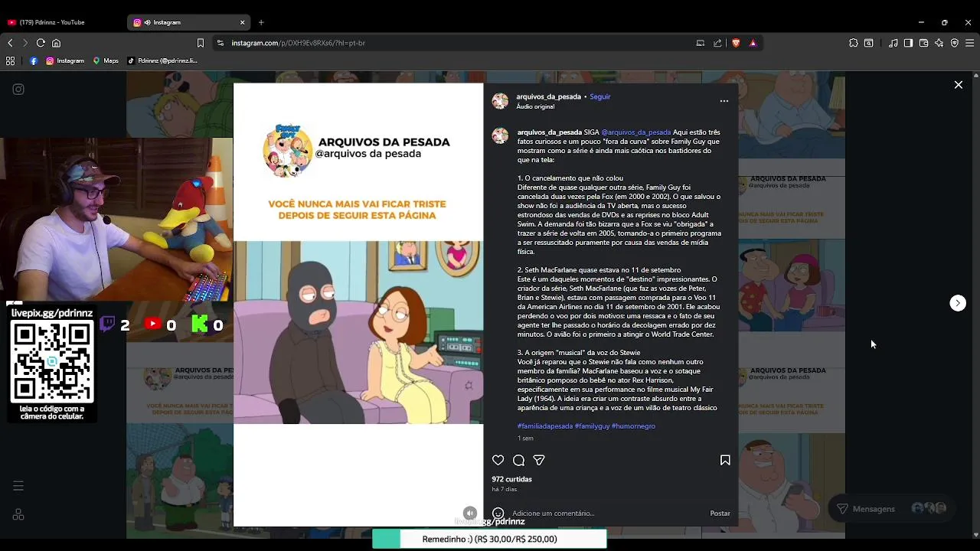Go to the browser home page icon
980x551 pixels.
[56, 43]
